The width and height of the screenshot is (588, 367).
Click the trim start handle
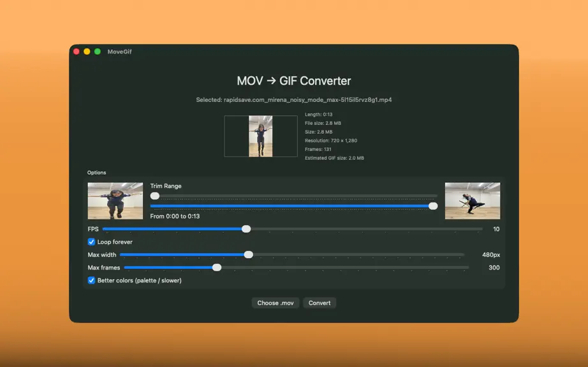point(155,196)
